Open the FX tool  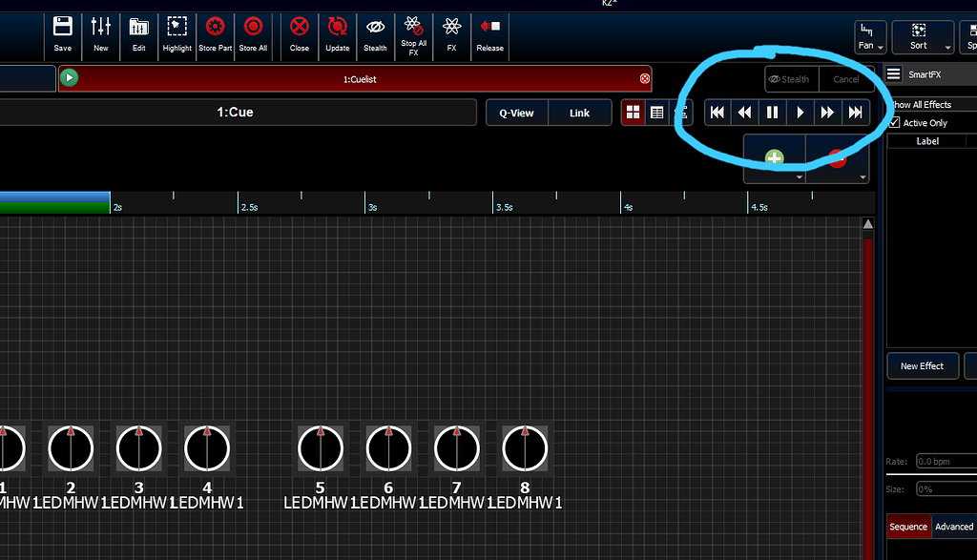coord(451,36)
